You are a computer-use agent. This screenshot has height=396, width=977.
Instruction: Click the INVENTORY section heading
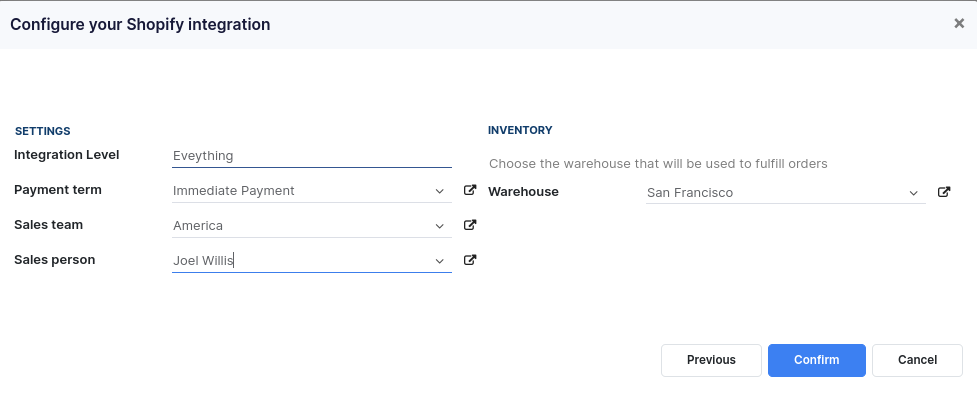coord(520,130)
